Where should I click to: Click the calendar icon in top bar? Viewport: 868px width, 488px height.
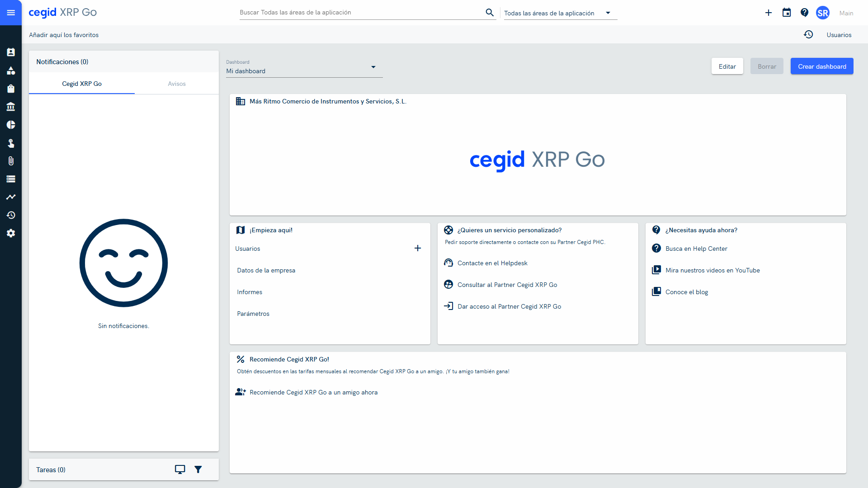(x=787, y=13)
